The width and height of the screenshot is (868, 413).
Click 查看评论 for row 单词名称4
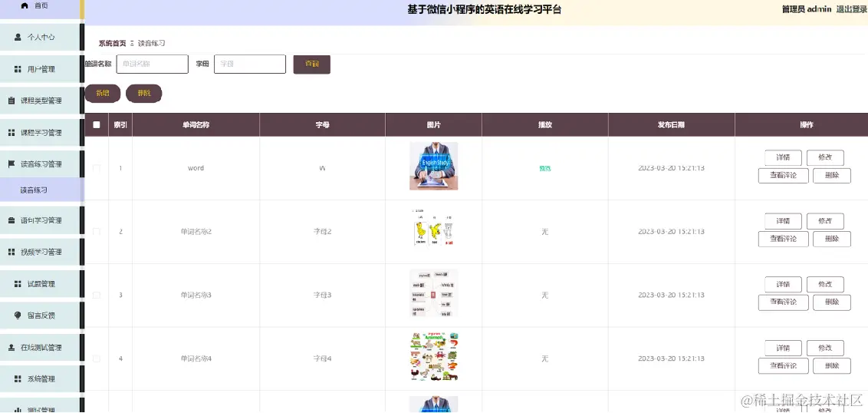[x=784, y=366]
